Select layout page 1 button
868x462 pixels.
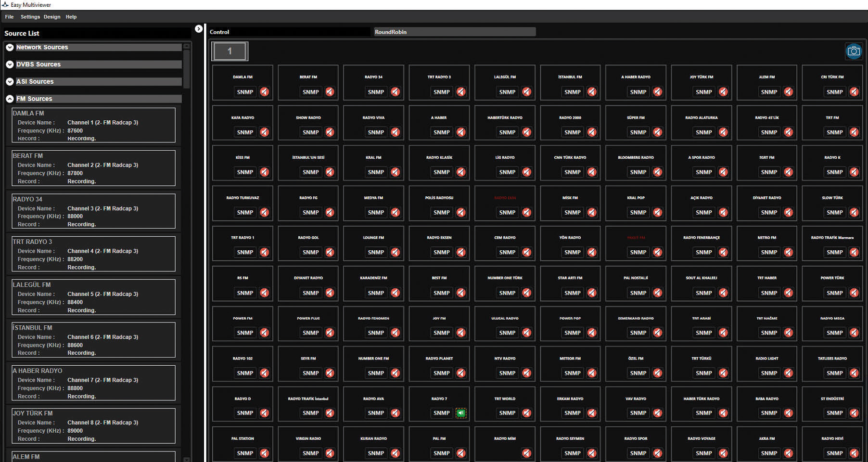tap(230, 51)
